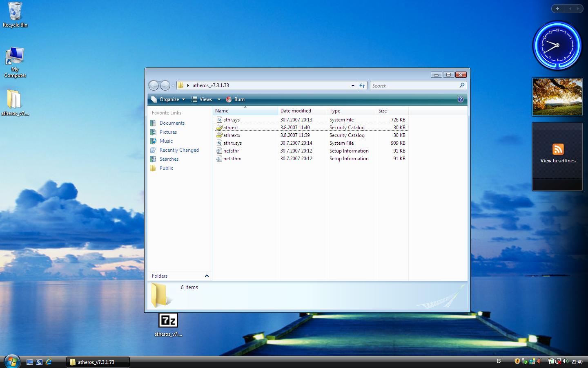
Task: Click the sidebar previous gadgets page arrow
Action: [x=570, y=9]
